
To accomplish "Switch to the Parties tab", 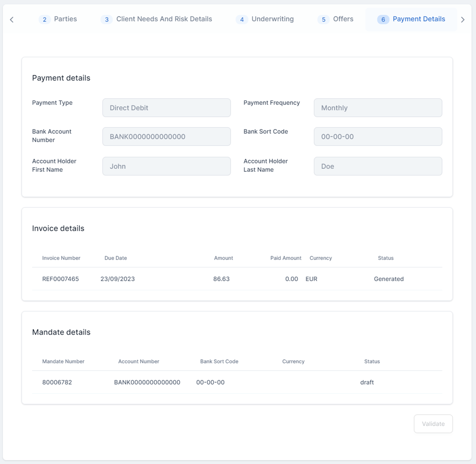I will point(65,19).
